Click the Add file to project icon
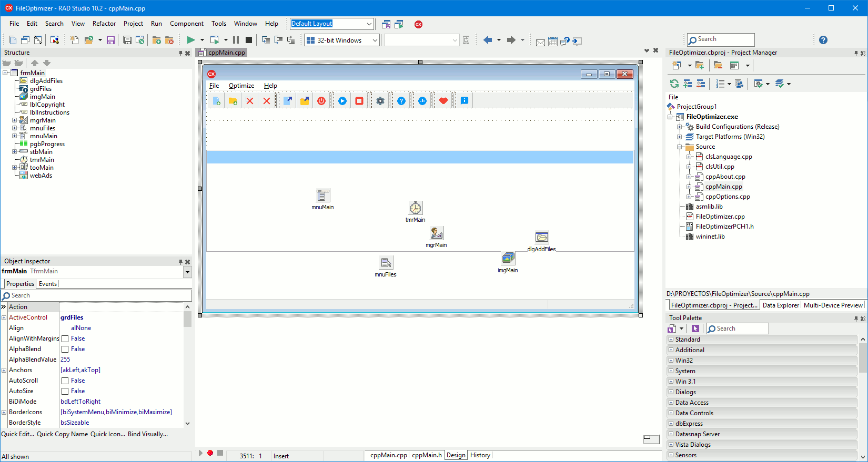 pos(156,40)
